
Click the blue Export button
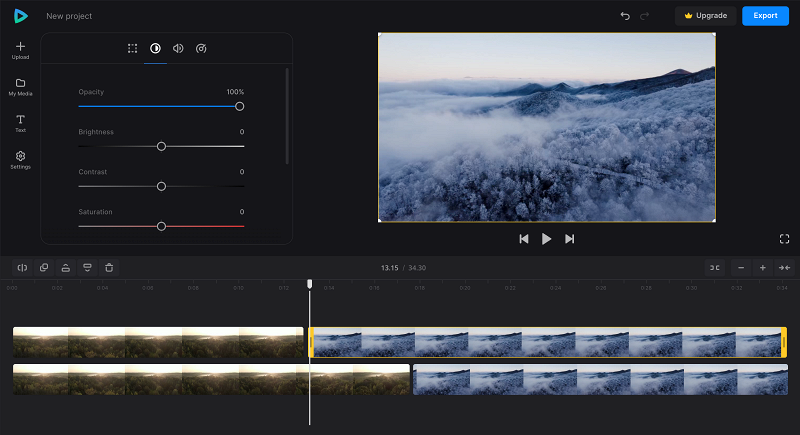coord(765,16)
